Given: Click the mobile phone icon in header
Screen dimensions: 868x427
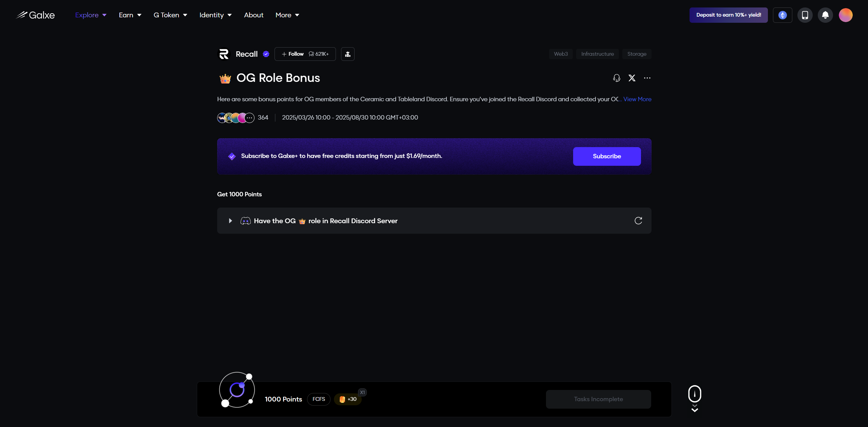Looking at the screenshot, I should 805,15.
